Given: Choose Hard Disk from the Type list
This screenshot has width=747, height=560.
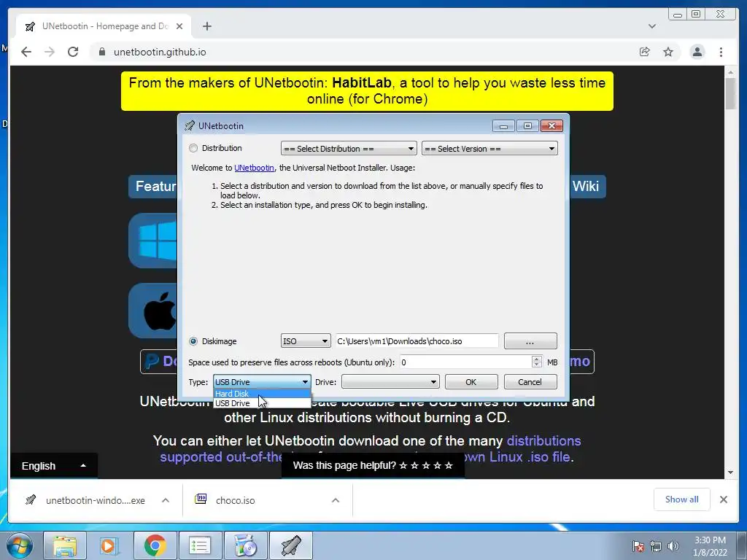Looking at the screenshot, I should [262, 393].
